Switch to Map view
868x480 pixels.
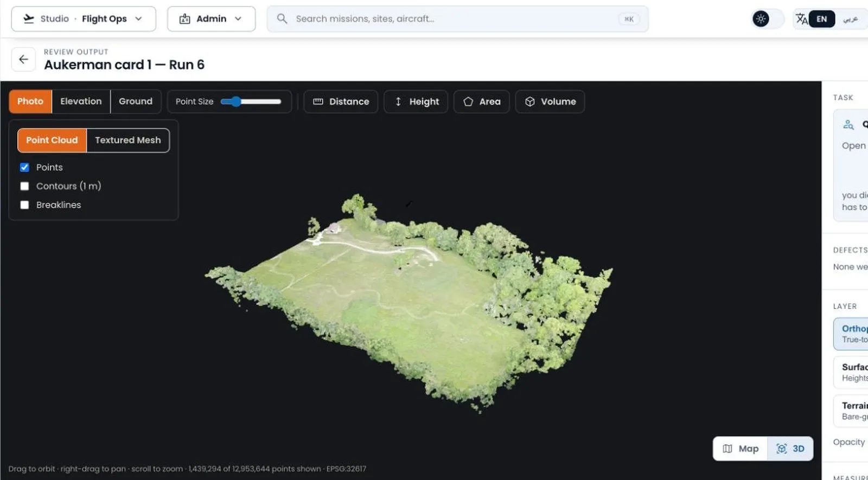[741, 449]
